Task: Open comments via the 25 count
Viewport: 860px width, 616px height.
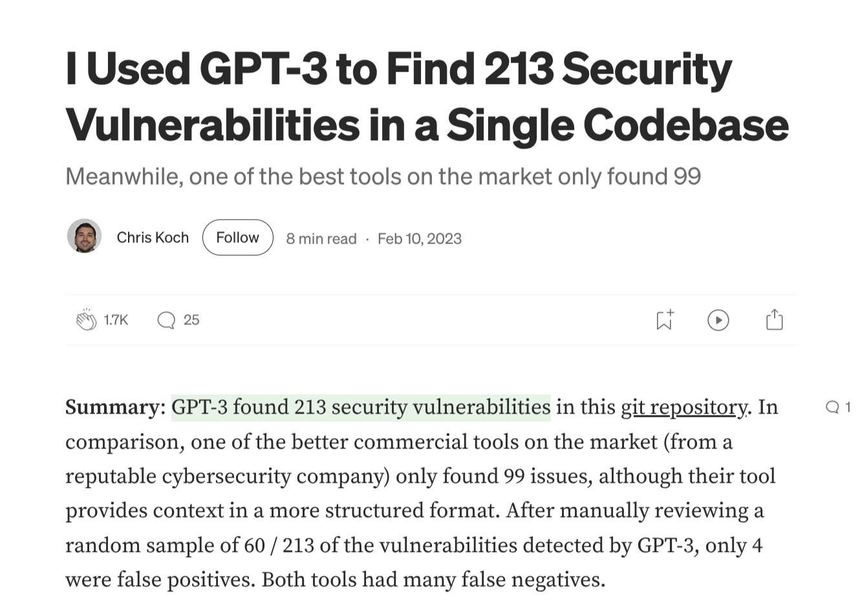Action: 191,320
